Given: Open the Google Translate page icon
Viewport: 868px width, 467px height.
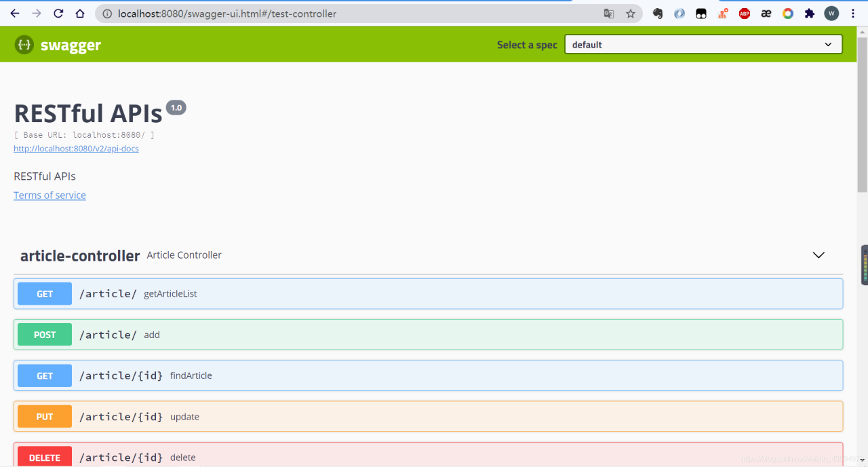Looking at the screenshot, I should tap(609, 14).
